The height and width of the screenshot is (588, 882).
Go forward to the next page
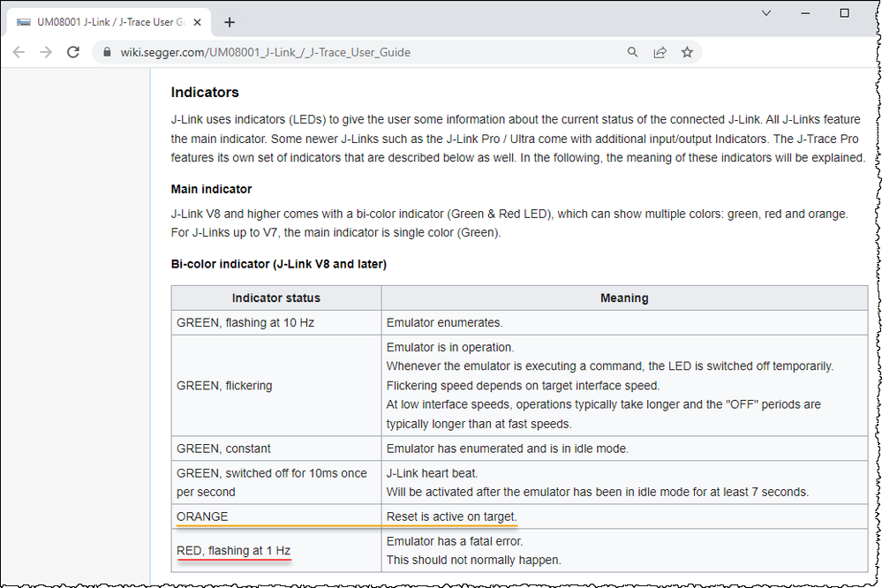46,52
